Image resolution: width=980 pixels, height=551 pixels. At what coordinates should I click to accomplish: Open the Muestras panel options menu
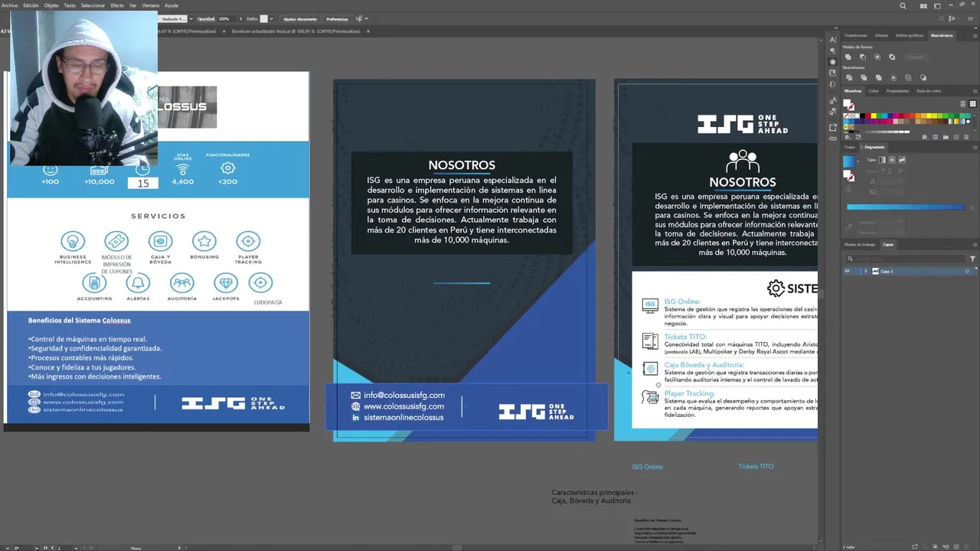[x=975, y=91]
